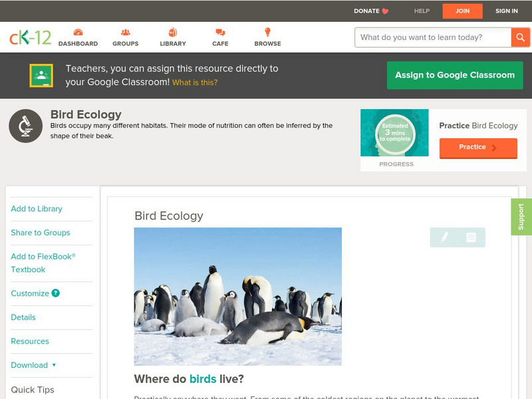Click the Google Classroom icon
532x399 pixels.
tap(41, 75)
